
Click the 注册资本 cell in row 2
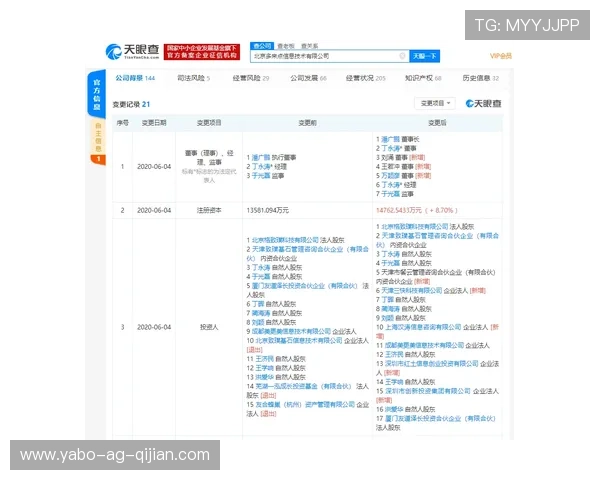tap(209, 210)
